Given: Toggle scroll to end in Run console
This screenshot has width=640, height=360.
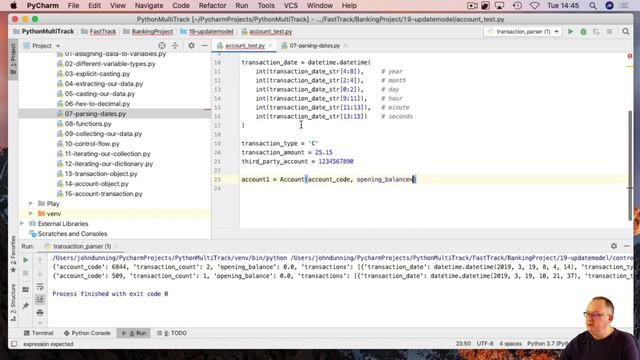Looking at the screenshot, I should 40,300.
